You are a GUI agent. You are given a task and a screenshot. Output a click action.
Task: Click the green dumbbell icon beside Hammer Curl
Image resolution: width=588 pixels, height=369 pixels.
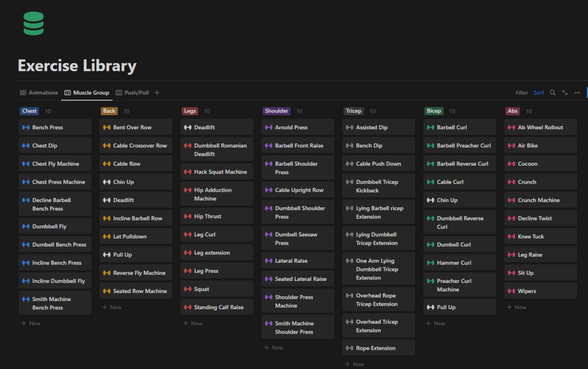point(431,263)
